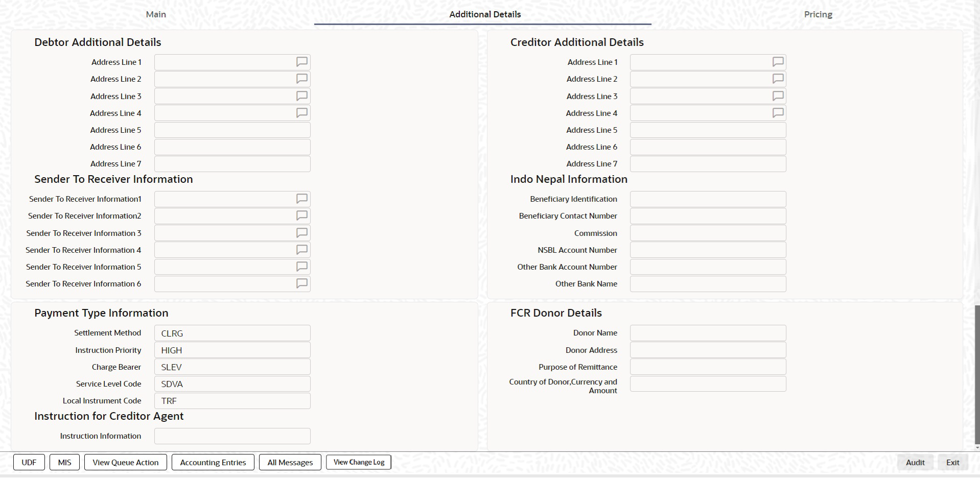980x479 pixels.
Task: Focus Creditor Address Line 5 field
Action: 708,130
